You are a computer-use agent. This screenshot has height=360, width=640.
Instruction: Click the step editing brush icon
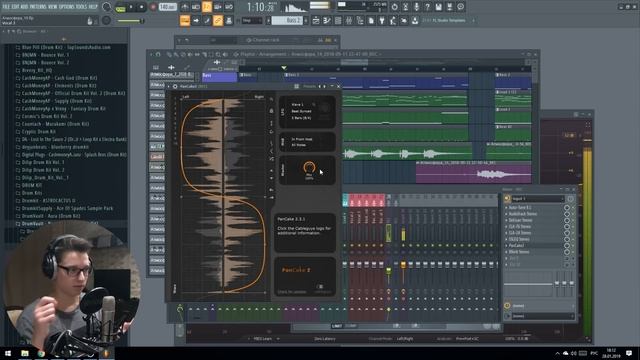coord(207,20)
